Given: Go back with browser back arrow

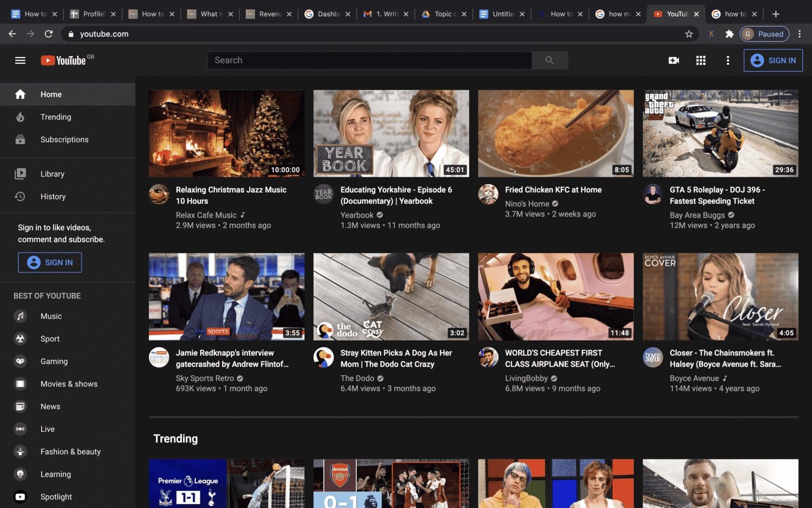Looking at the screenshot, I should pos(12,34).
